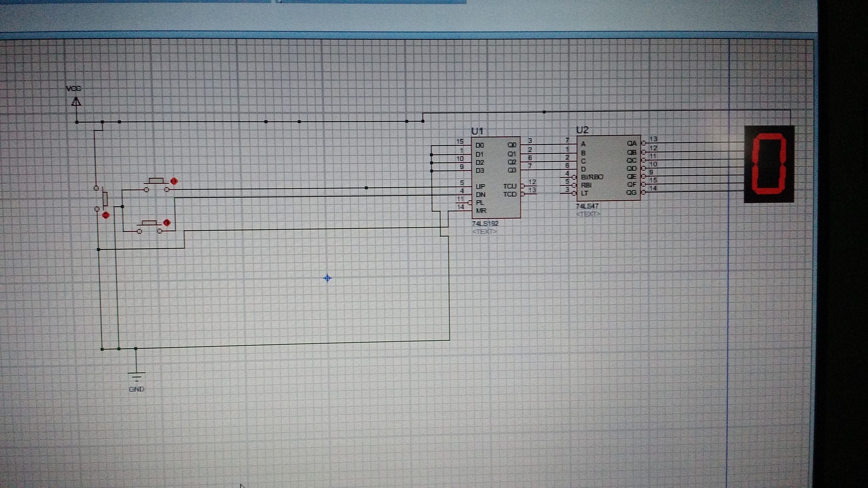Click the 'D1' pin label on U1
Viewport: 868px width, 488px height.
[479, 154]
